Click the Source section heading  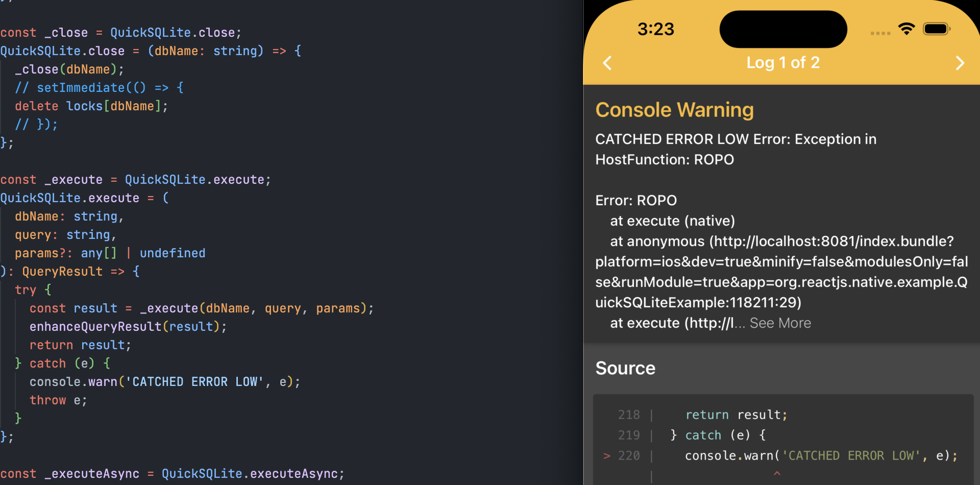[625, 368]
